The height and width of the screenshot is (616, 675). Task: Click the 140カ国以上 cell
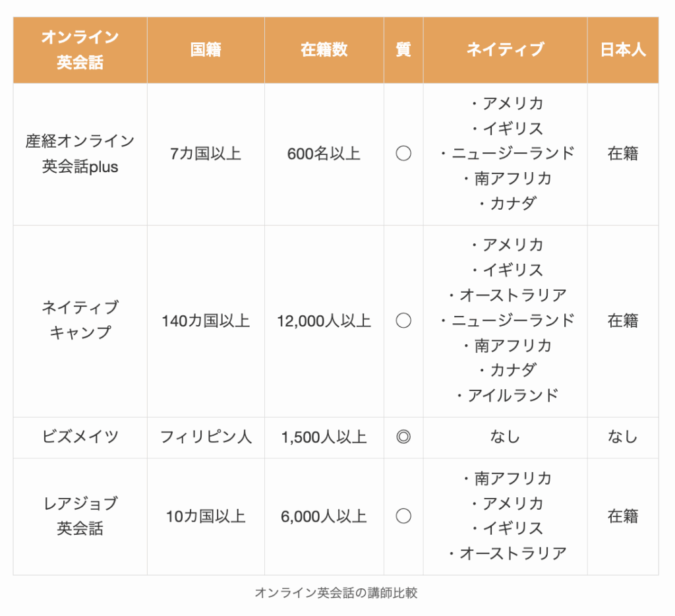coord(206,321)
